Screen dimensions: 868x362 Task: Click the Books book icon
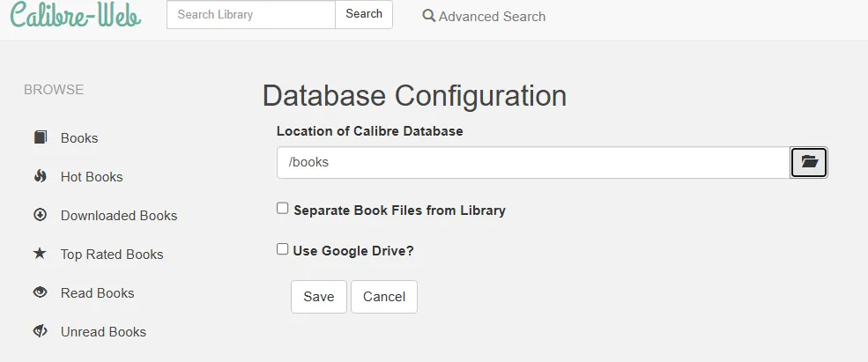[x=41, y=138]
